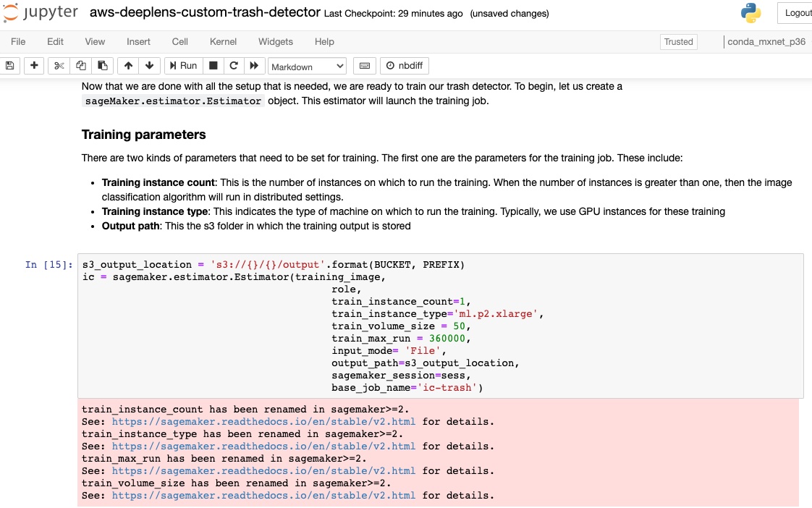
Task: Click the (unsaved changes) status text
Action: (x=509, y=14)
